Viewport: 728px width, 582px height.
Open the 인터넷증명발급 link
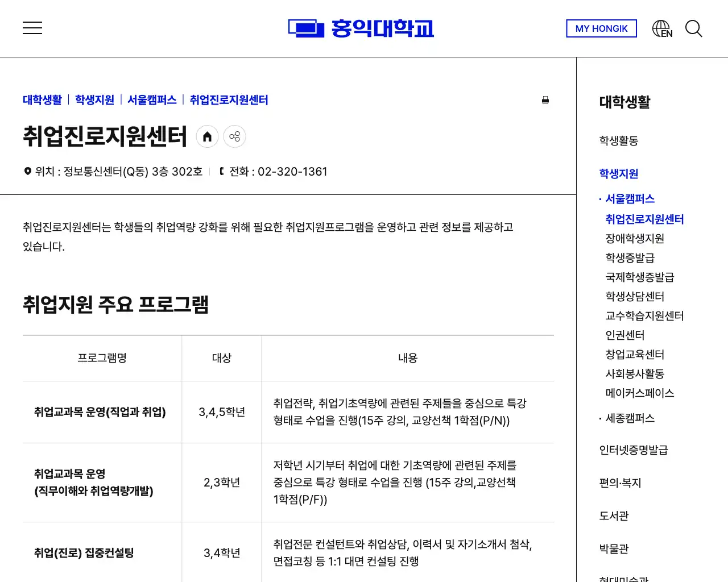pos(634,450)
